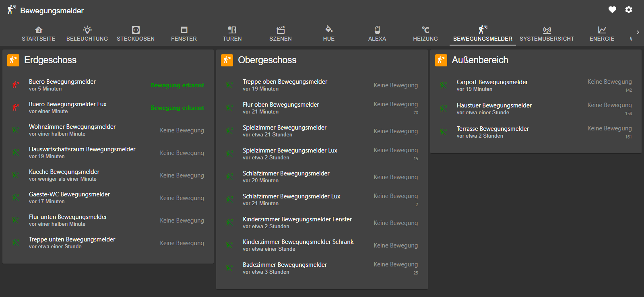644x297 pixels.
Task: Click the orange Obergeschoss card icon
Action: pos(227,60)
